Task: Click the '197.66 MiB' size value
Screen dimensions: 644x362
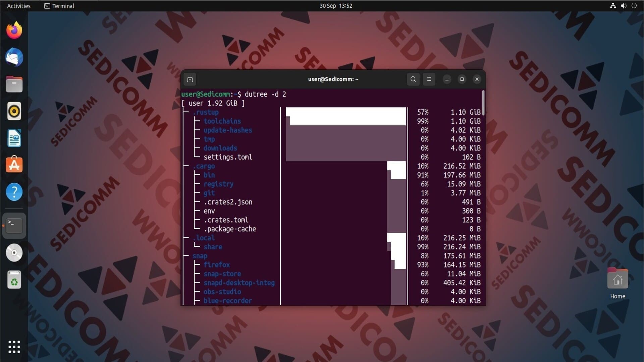Action: click(462, 175)
